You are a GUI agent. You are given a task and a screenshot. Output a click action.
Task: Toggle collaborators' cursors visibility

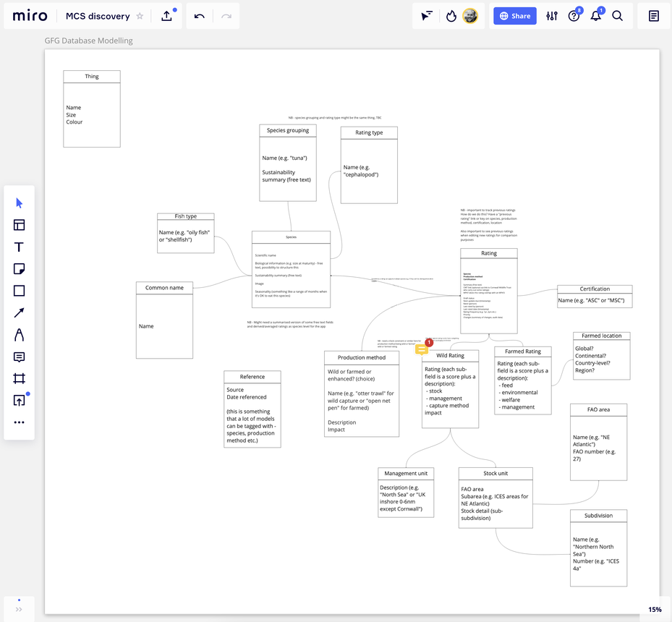click(x=428, y=16)
